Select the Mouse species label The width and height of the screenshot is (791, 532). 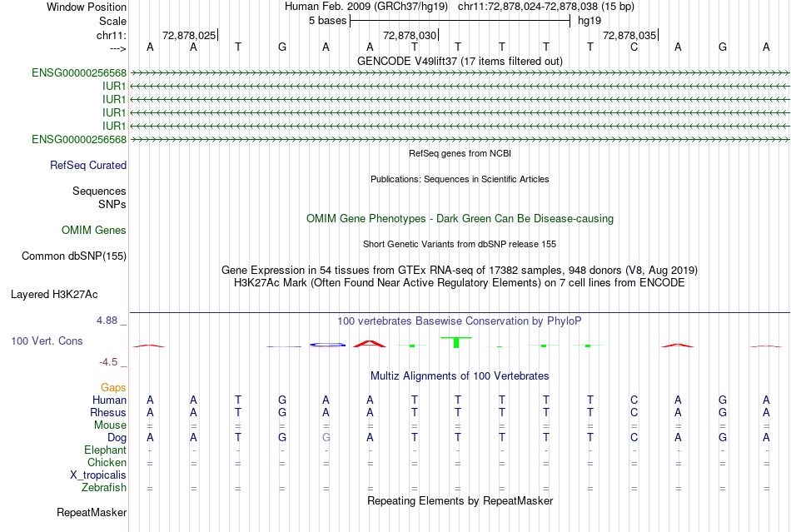click(110, 425)
